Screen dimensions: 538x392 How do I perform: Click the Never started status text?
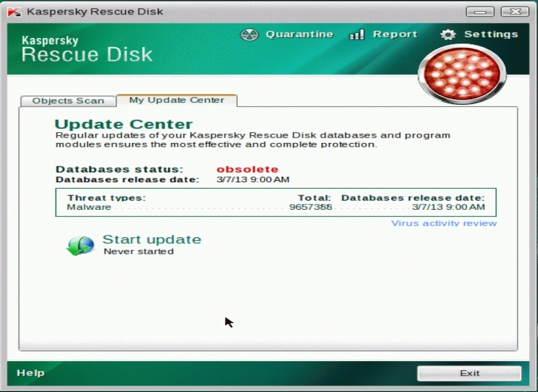click(139, 252)
